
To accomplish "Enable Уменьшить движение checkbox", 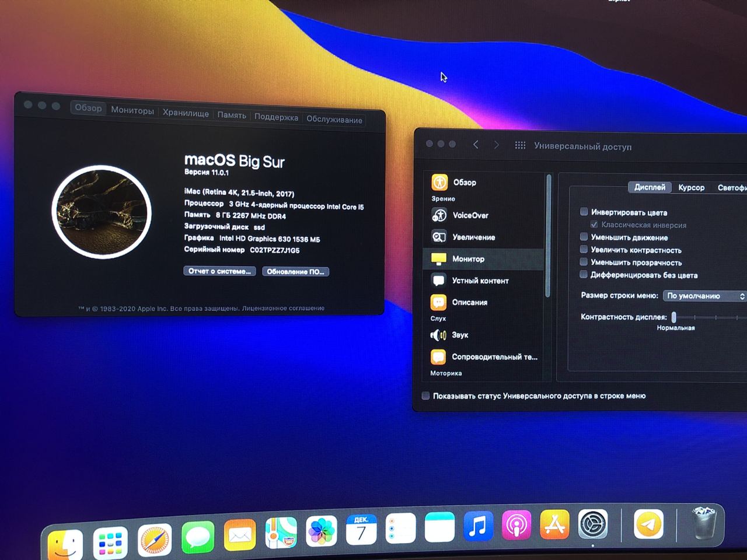I will 584,237.
